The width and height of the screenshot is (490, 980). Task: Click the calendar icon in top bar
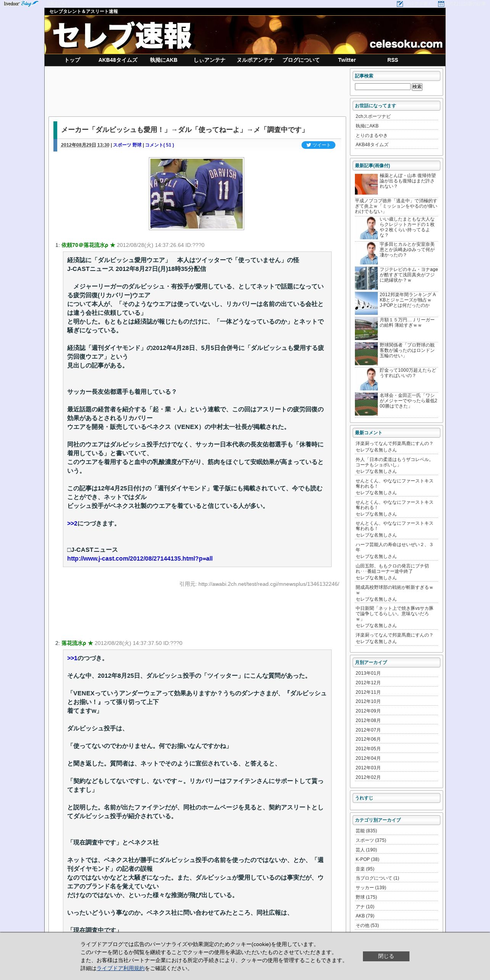point(441,4)
